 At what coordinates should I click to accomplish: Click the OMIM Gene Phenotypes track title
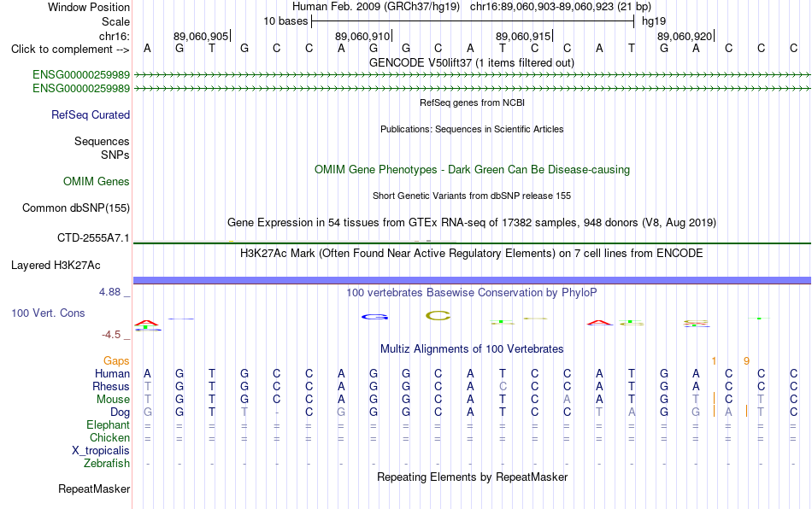pyautogui.click(x=472, y=170)
